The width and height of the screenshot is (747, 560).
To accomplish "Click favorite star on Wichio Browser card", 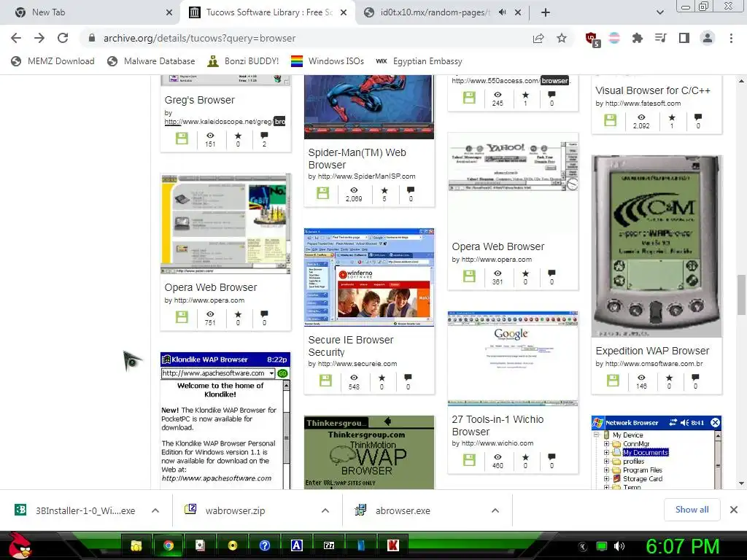I will (525, 457).
